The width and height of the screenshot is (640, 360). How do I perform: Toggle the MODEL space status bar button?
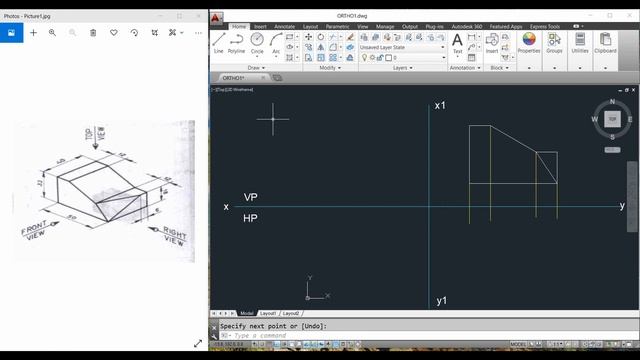[x=518, y=344]
